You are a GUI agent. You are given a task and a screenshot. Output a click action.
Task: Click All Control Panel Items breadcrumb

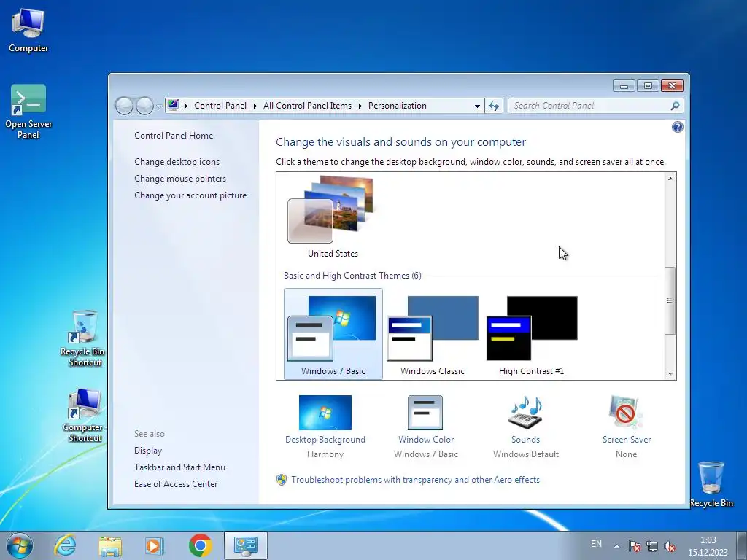(x=307, y=106)
